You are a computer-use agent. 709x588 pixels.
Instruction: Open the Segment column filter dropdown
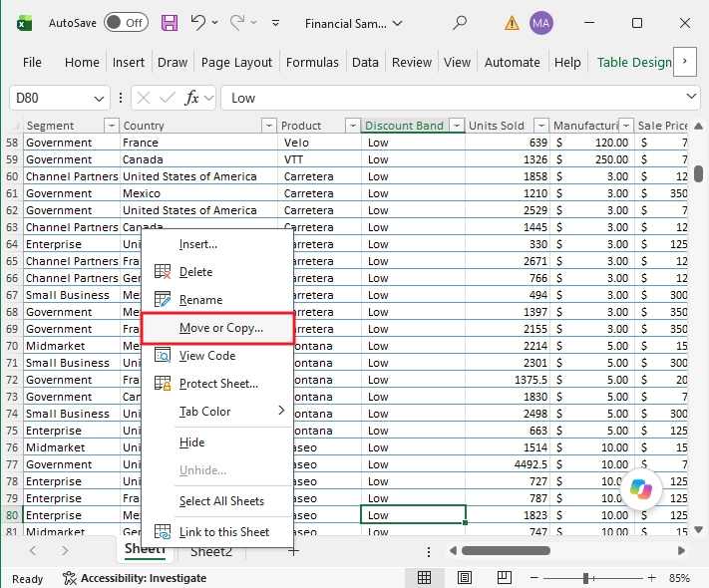[112, 126]
